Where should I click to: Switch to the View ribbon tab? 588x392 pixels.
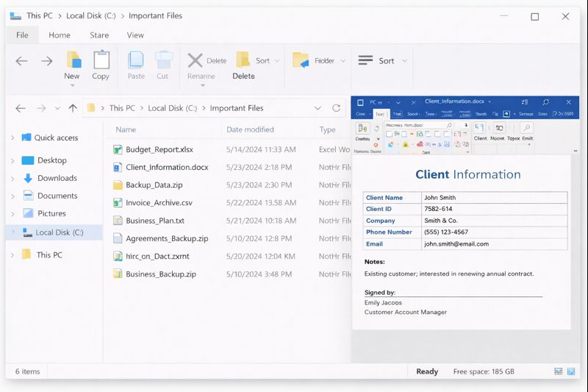point(135,35)
